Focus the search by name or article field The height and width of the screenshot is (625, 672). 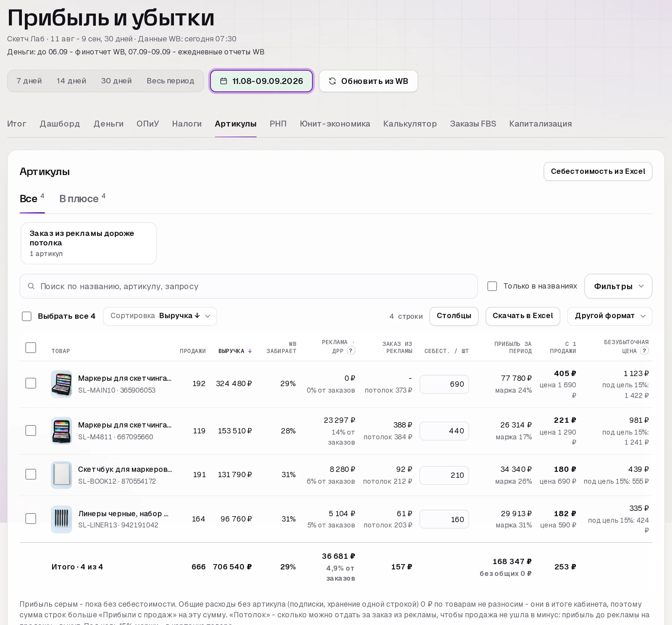[x=248, y=286]
